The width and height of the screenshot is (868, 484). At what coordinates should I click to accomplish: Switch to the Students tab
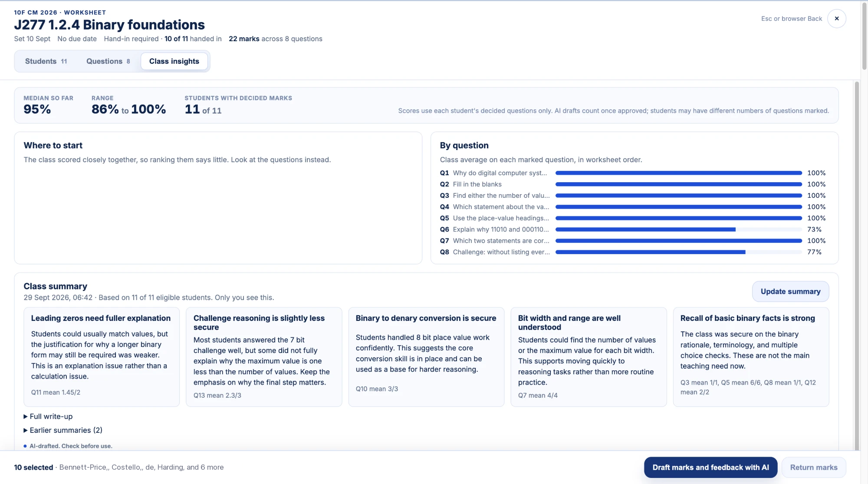click(x=46, y=61)
